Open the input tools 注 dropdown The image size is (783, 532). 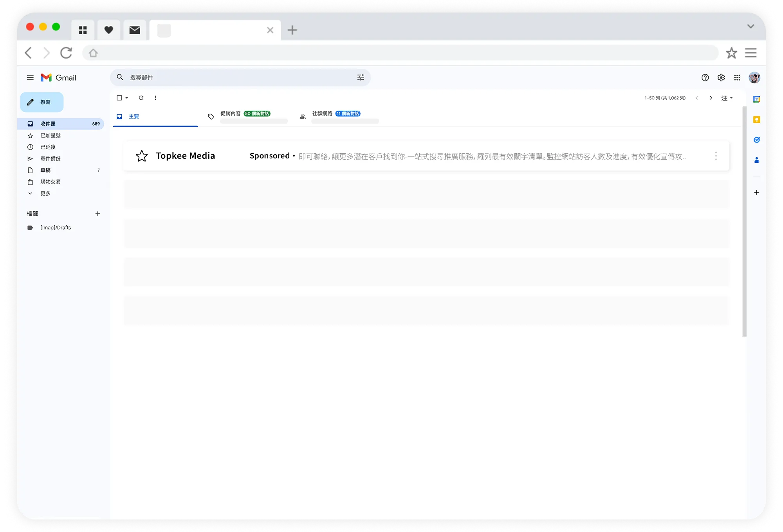click(727, 98)
